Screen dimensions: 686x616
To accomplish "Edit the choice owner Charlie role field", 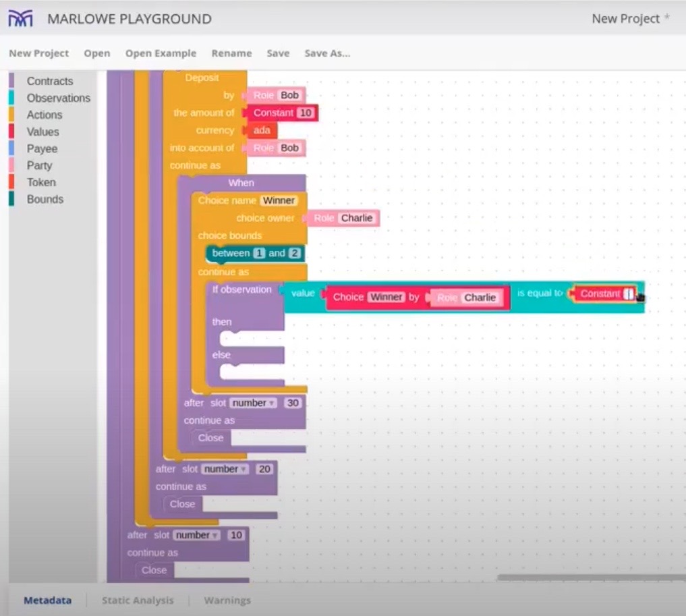I will (x=357, y=218).
